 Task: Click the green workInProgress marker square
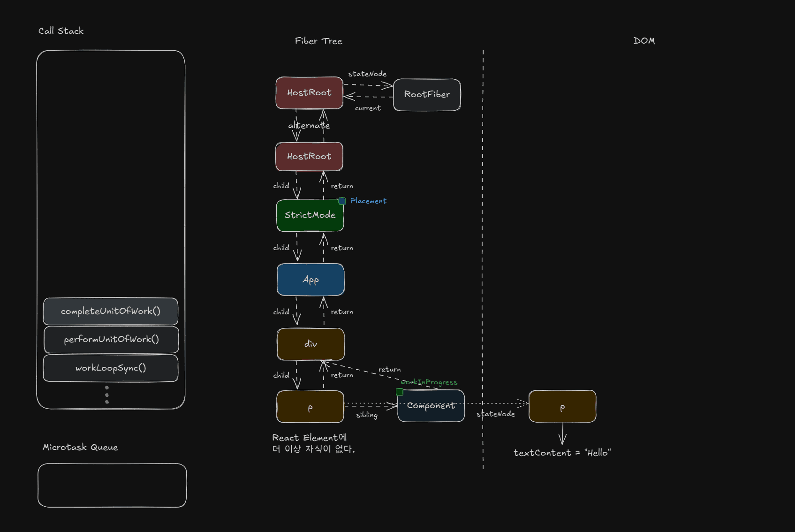pos(400,392)
